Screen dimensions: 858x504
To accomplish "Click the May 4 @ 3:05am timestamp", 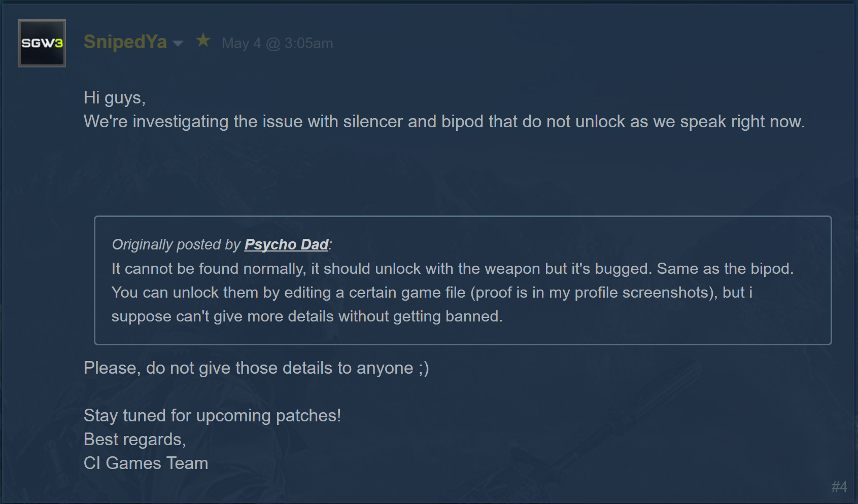I will [x=277, y=44].
